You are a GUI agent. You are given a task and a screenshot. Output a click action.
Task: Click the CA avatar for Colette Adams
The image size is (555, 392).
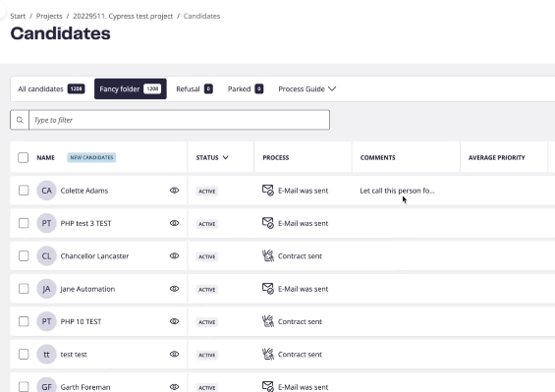tap(46, 191)
